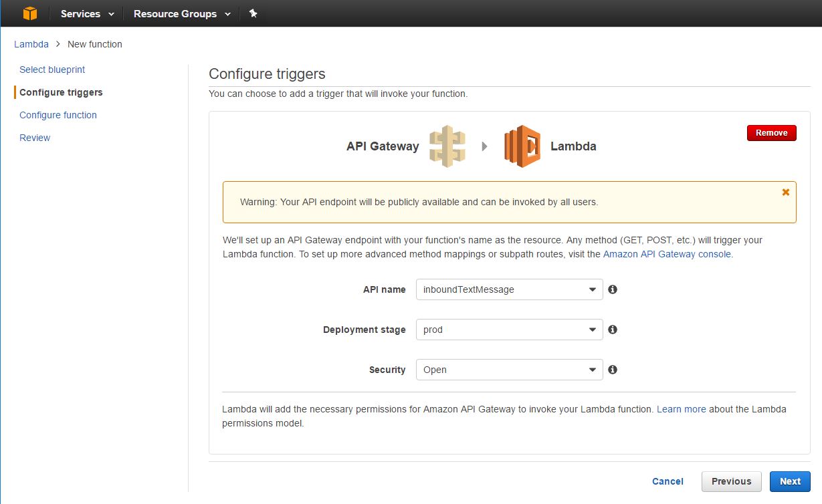Click the API name field label

(x=385, y=289)
